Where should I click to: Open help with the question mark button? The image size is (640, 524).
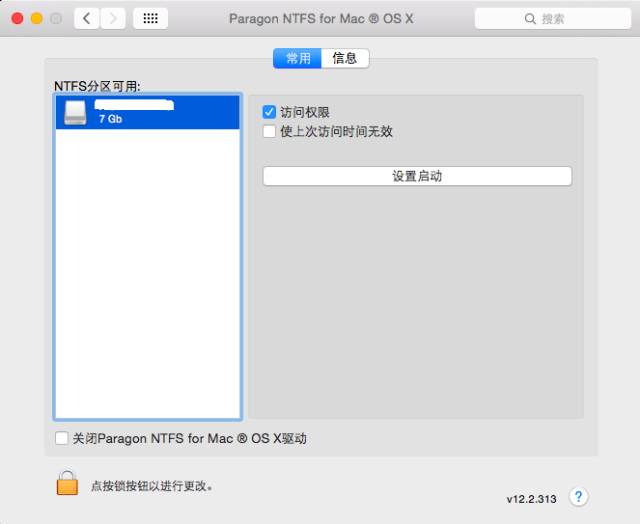click(x=578, y=497)
